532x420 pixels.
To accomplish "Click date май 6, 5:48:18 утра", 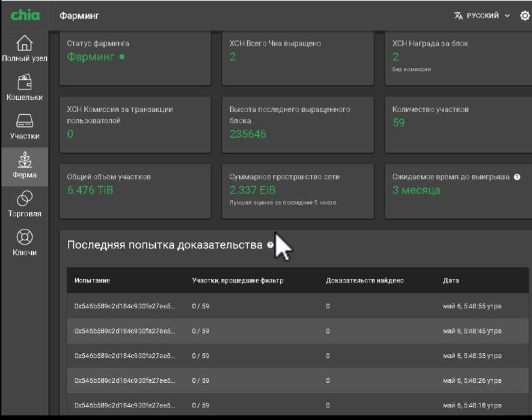I will 472,406.
